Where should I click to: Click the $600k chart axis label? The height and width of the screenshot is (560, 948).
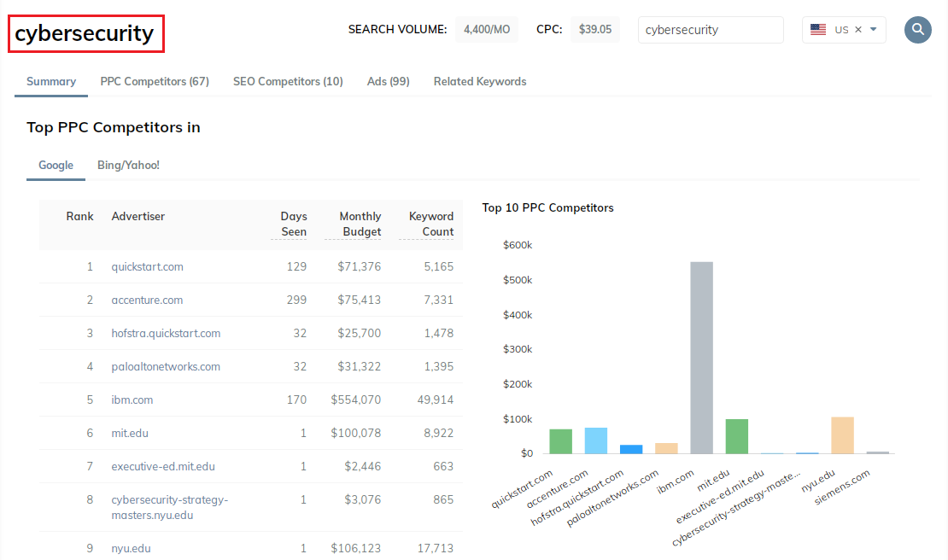pyautogui.click(x=518, y=245)
